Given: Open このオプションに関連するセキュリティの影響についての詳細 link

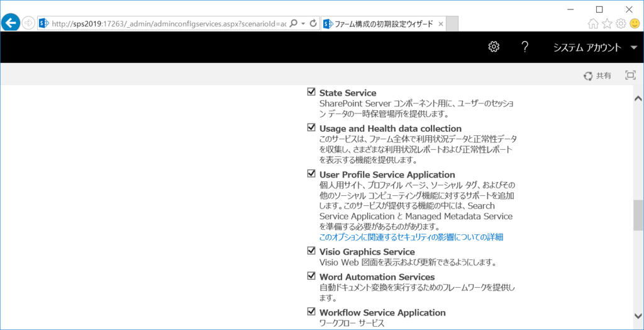Looking at the screenshot, I should point(411,237).
